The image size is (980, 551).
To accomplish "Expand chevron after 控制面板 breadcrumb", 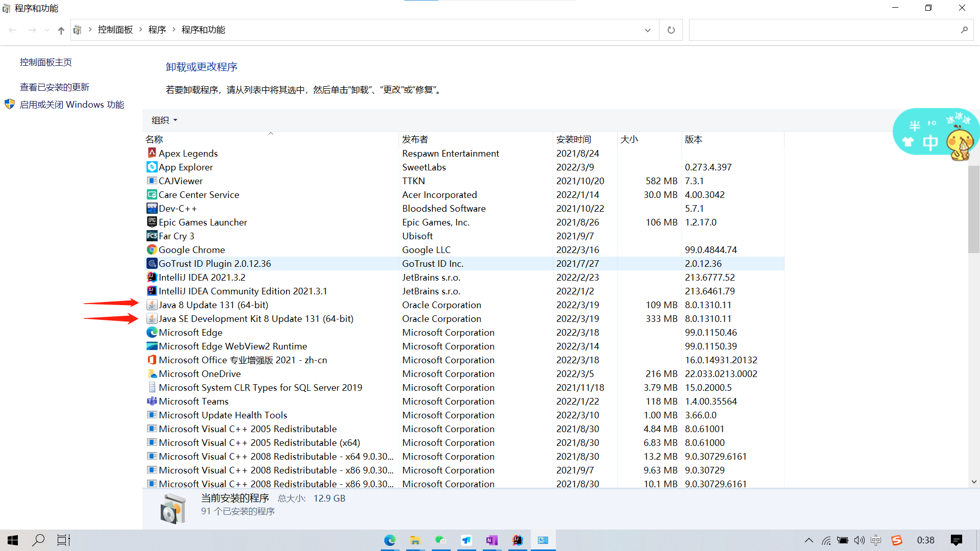I will point(141,30).
